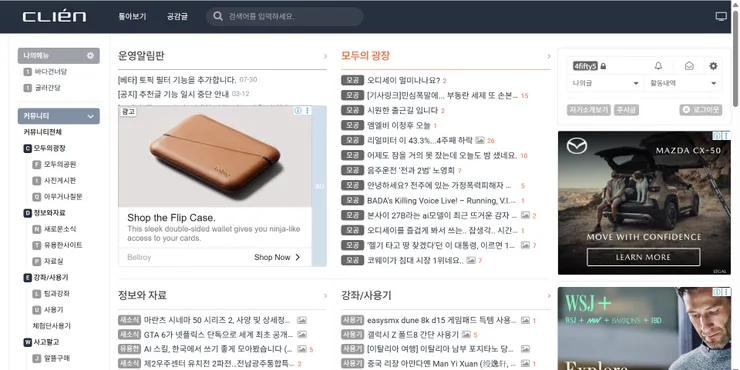The width and height of the screenshot is (740, 370).
Task: Click the lock icon next to 4fifty5
Action: point(603,67)
